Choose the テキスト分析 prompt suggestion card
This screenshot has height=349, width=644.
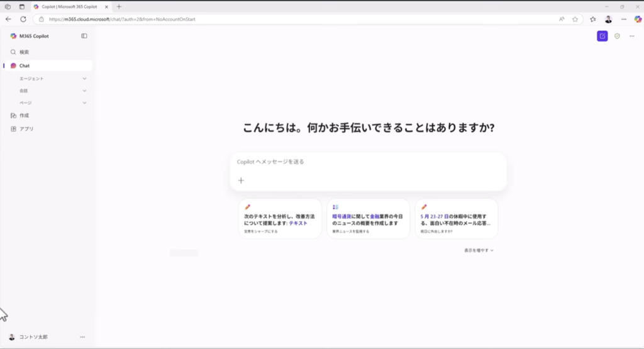(x=280, y=219)
